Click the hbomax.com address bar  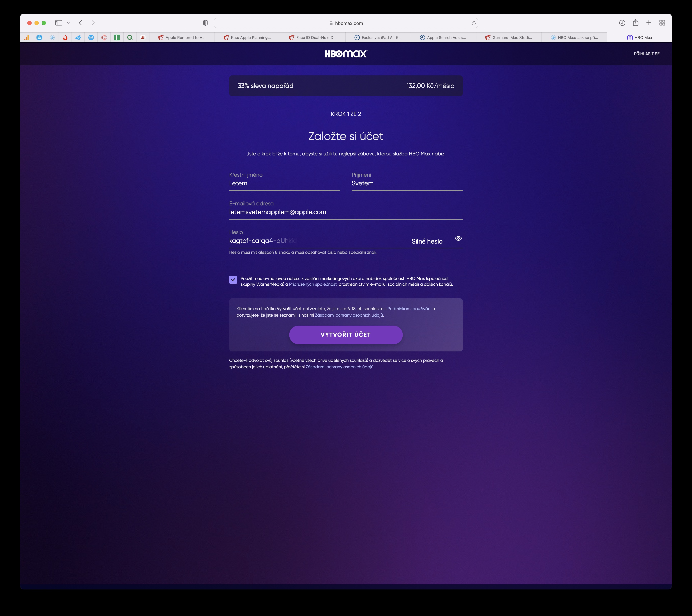click(x=345, y=23)
